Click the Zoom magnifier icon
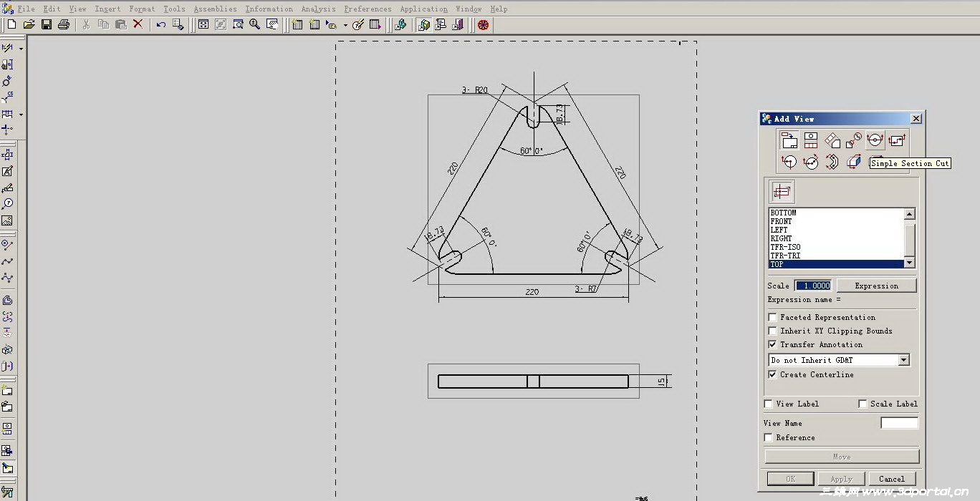The height and width of the screenshot is (501, 980). pos(255,24)
